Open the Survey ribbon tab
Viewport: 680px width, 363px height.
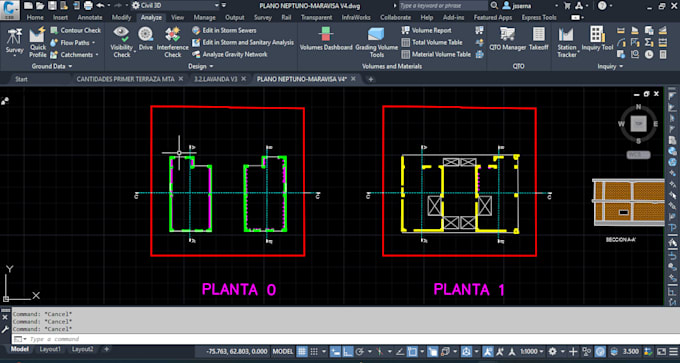click(263, 18)
